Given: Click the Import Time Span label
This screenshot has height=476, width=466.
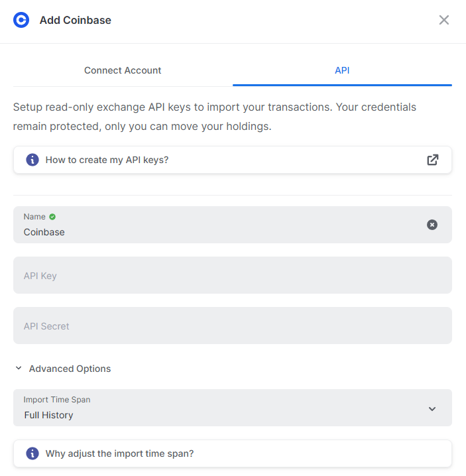Looking at the screenshot, I should click(x=57, y=400).
